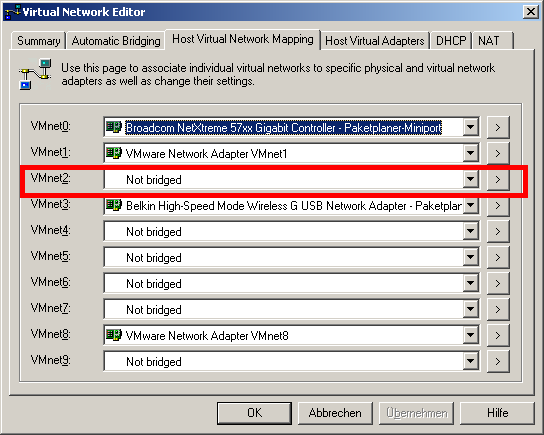The image size is (544, 435).
Task: Click the VMnet1 adapter network card icon
Action: 114,153
